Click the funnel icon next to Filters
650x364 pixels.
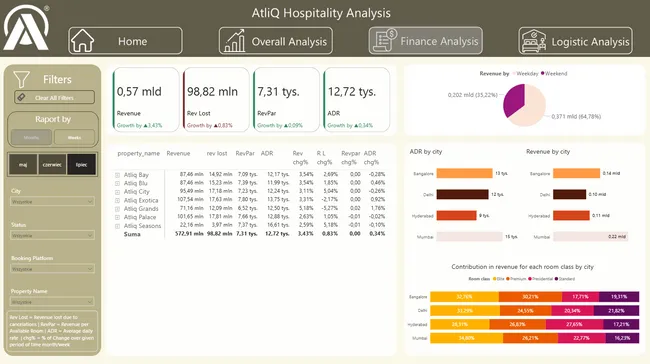tap(21, 79)
